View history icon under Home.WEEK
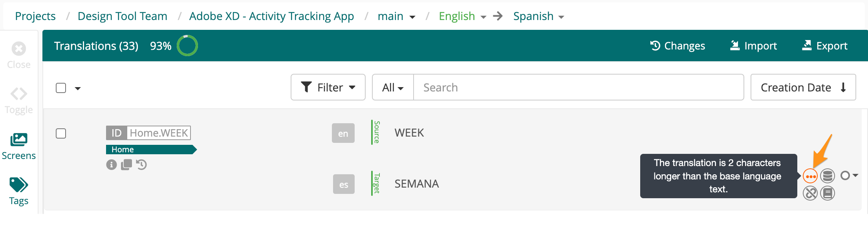The image size is (868, 230). (x=141, y=165)
